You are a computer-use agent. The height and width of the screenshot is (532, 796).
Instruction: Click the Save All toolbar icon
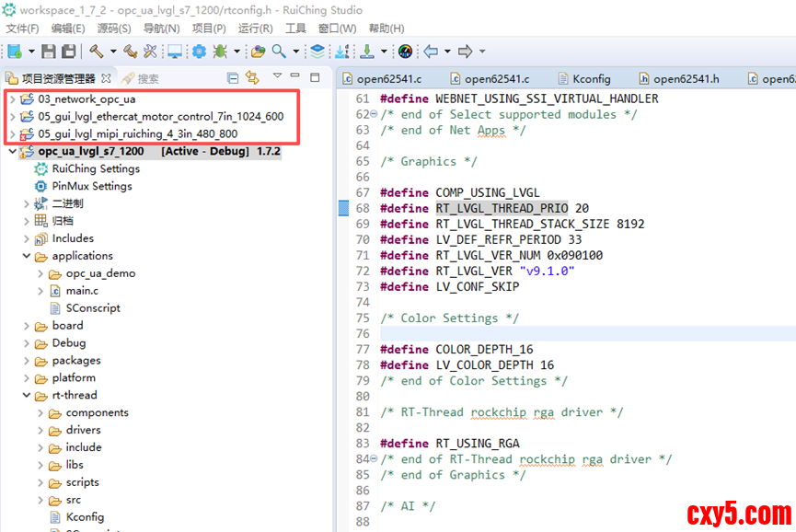[x=68, y=52]
